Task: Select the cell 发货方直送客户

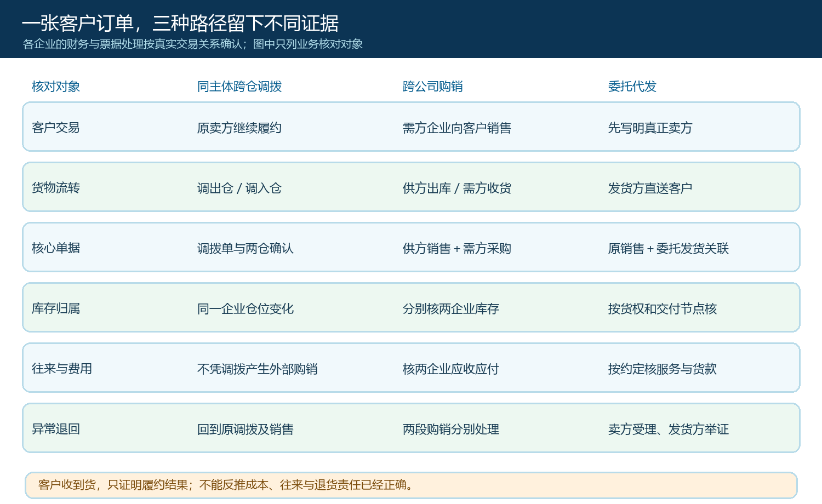Action: click(650, 188)
